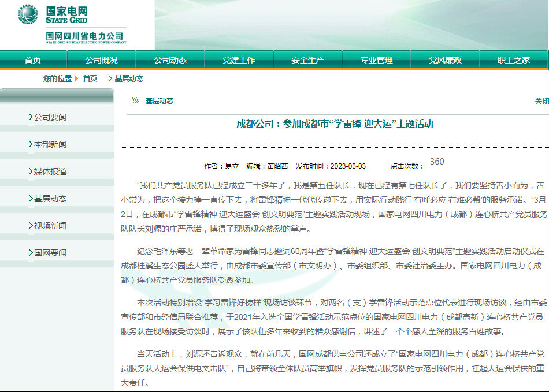Click the 国家电网 State Grid wordmark
549x392 pixels.
[66, 15]
